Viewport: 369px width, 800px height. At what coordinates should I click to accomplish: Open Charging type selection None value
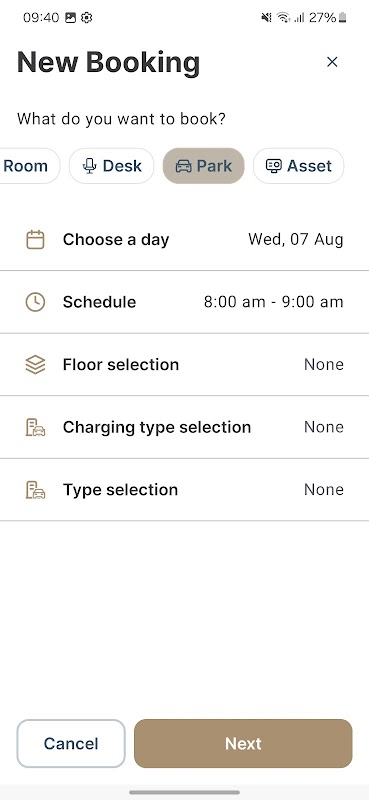tap(184, 427)
